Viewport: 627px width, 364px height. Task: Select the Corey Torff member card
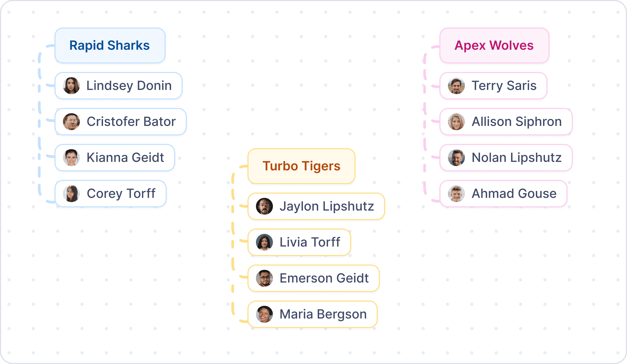coord(110,194)
